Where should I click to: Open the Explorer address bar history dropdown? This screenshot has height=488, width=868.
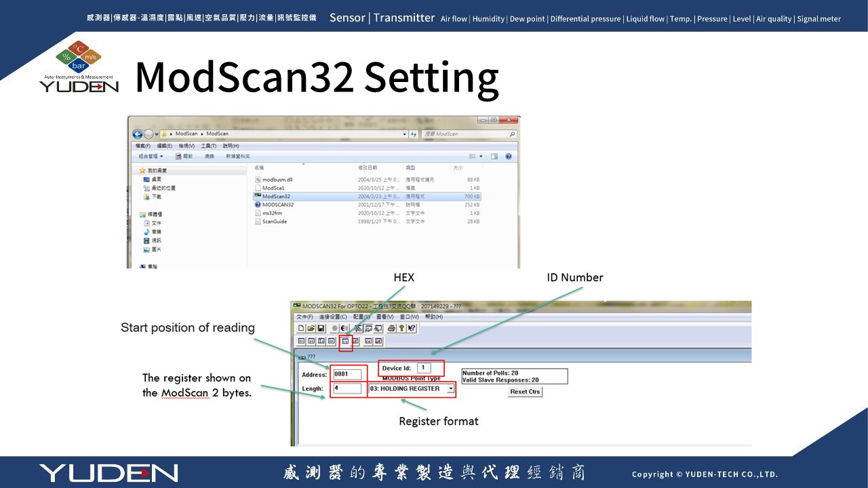pyautogui.click(x=405, y=134)
